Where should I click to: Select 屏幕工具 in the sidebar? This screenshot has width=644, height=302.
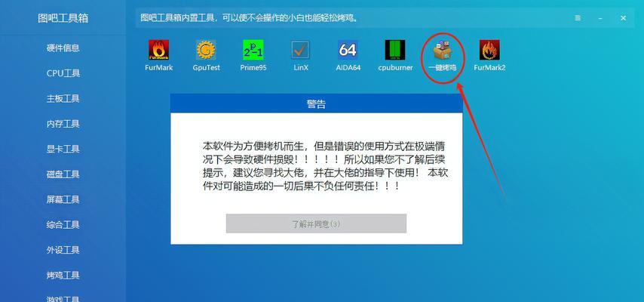tap(63, 199)
